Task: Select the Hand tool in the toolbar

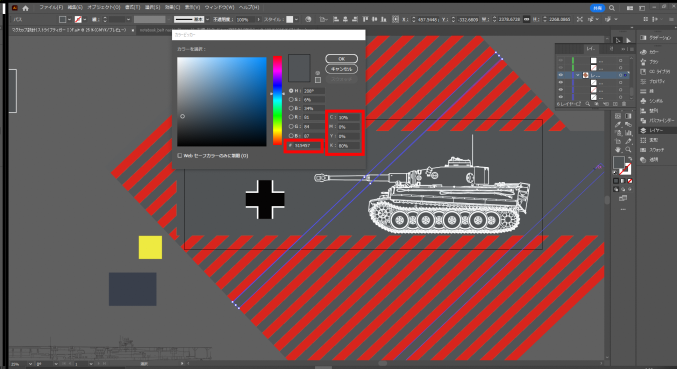Action: 618,150
